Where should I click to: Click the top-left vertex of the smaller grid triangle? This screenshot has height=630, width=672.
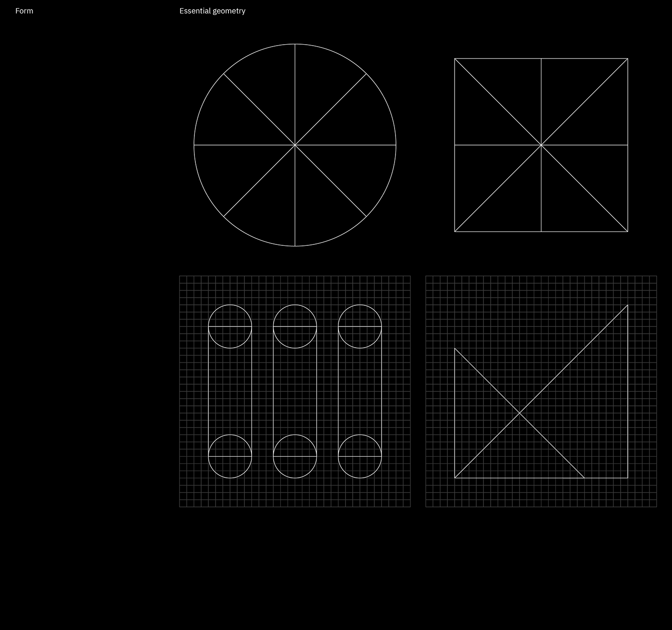tap(455, 349)
